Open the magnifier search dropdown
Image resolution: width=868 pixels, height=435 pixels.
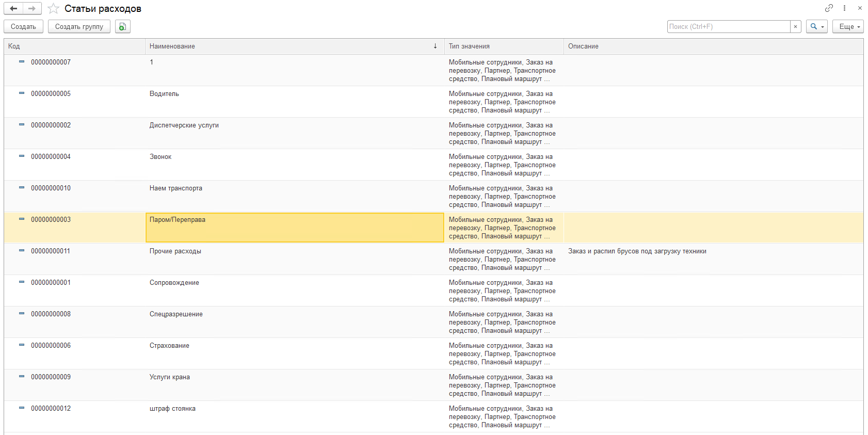[816, 26]
